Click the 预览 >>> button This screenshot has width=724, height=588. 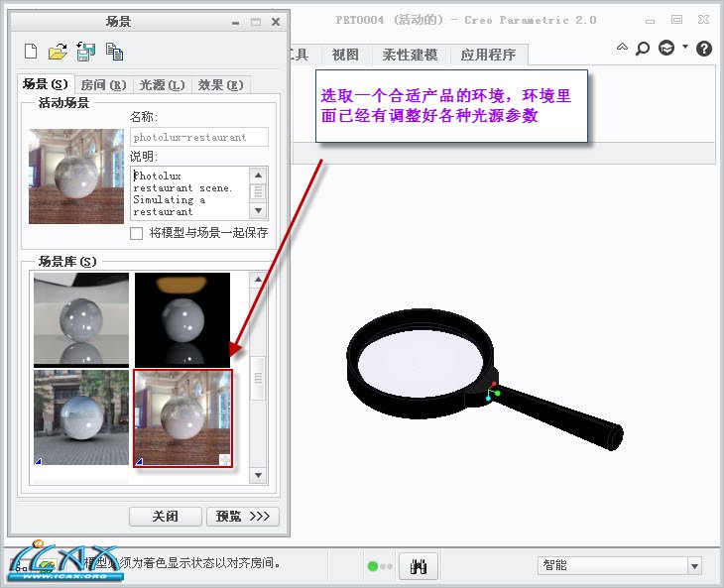pos(243,516)
